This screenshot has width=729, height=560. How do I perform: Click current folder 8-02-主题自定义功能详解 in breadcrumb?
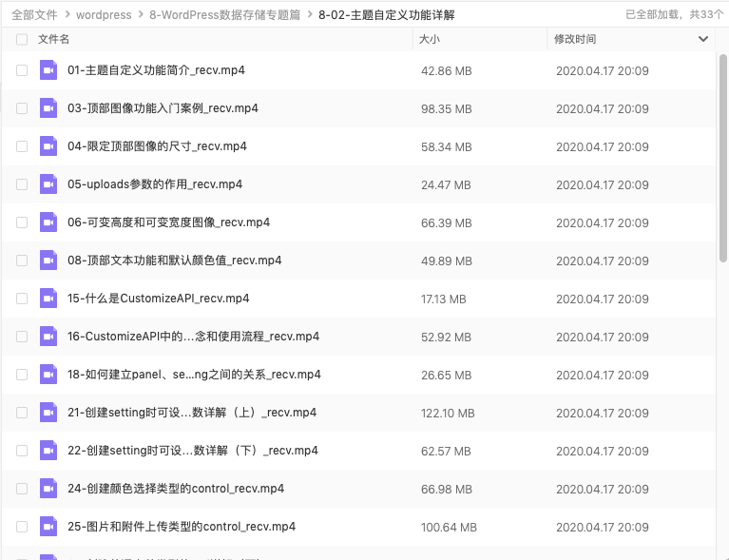[386, 15]
